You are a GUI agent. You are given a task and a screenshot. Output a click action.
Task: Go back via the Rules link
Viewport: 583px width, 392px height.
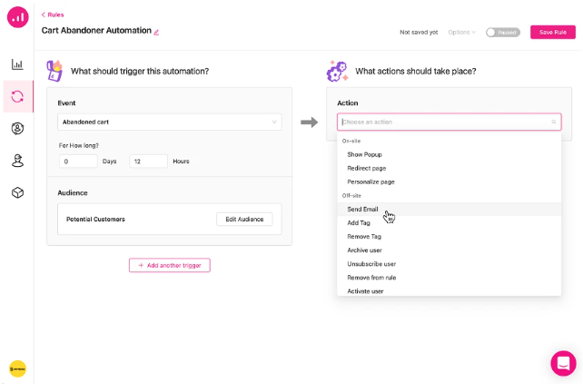coord(53,15)
